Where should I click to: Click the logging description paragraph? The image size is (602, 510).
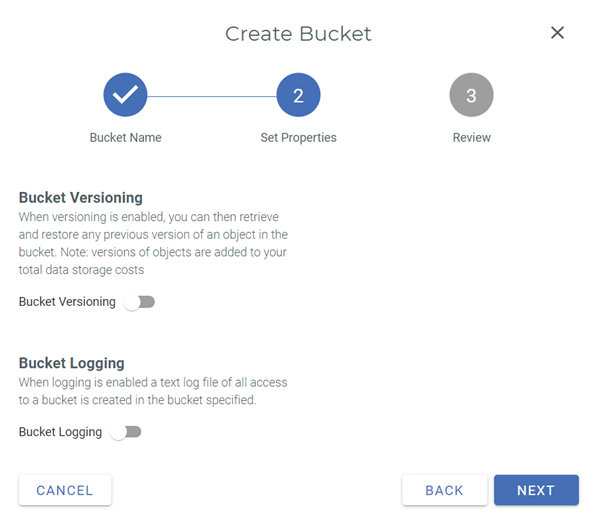click(x=153, y=391)
